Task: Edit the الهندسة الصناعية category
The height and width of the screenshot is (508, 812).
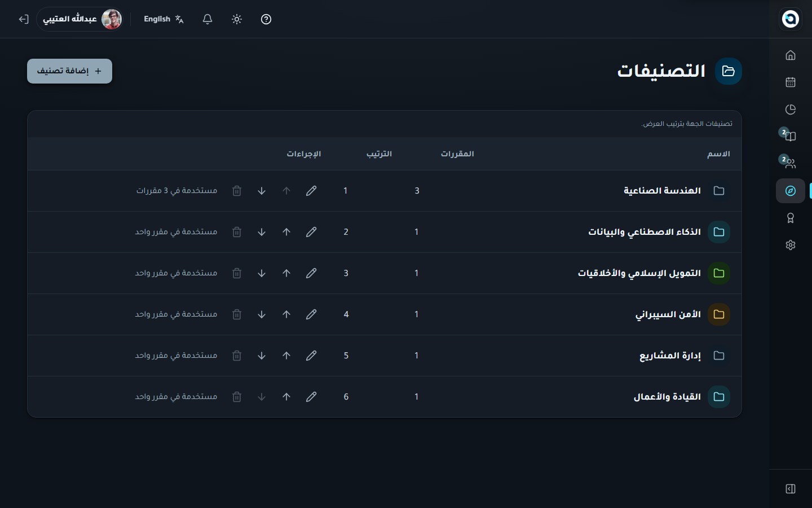Action: (311, 191)
